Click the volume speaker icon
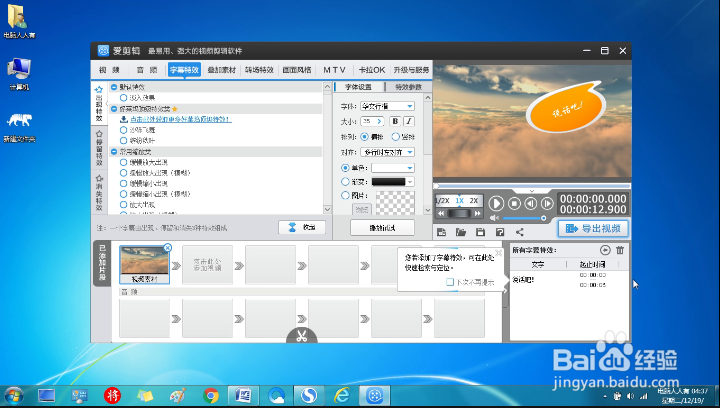The width and height of the screenshot is (720, 408). 495,218
